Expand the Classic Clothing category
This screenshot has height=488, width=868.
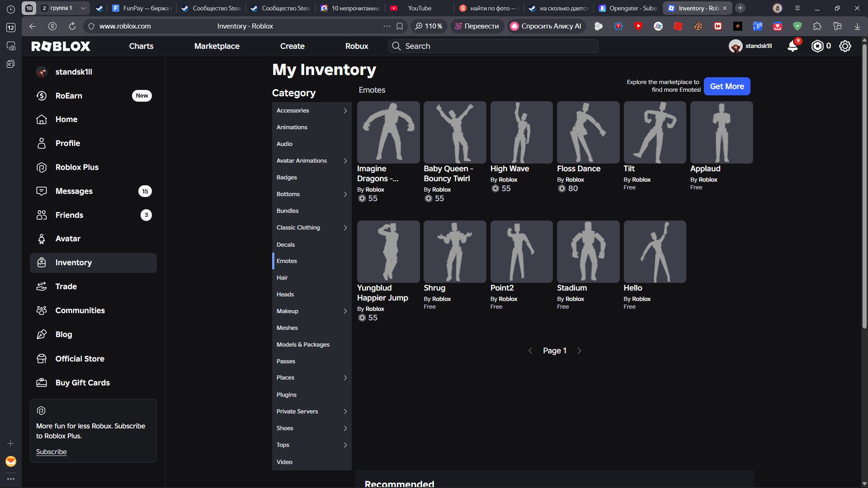(345, 228)
